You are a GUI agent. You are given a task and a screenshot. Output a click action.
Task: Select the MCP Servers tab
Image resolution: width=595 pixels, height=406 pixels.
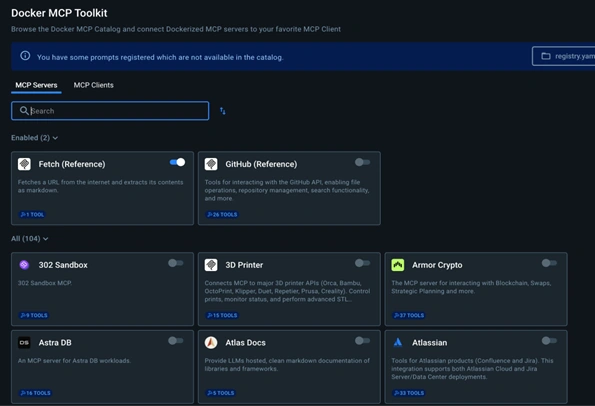pos(36,85)
